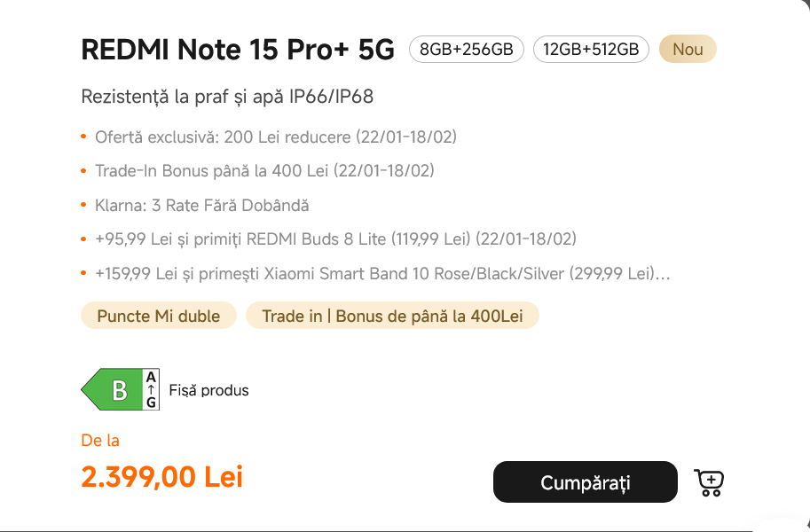Click the Ofertă exclusivă 200 Lei reducere line
This screenshot has width=810, height=532.
click(276, 137)
